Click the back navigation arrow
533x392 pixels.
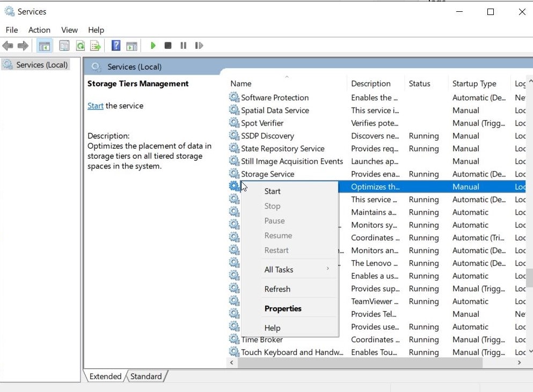tap(8, 46)
